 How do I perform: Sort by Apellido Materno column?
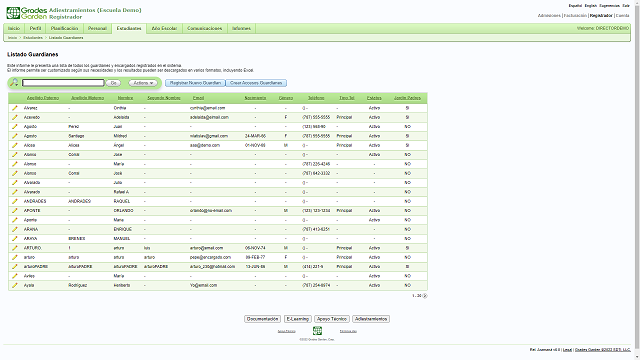point(87,98)
